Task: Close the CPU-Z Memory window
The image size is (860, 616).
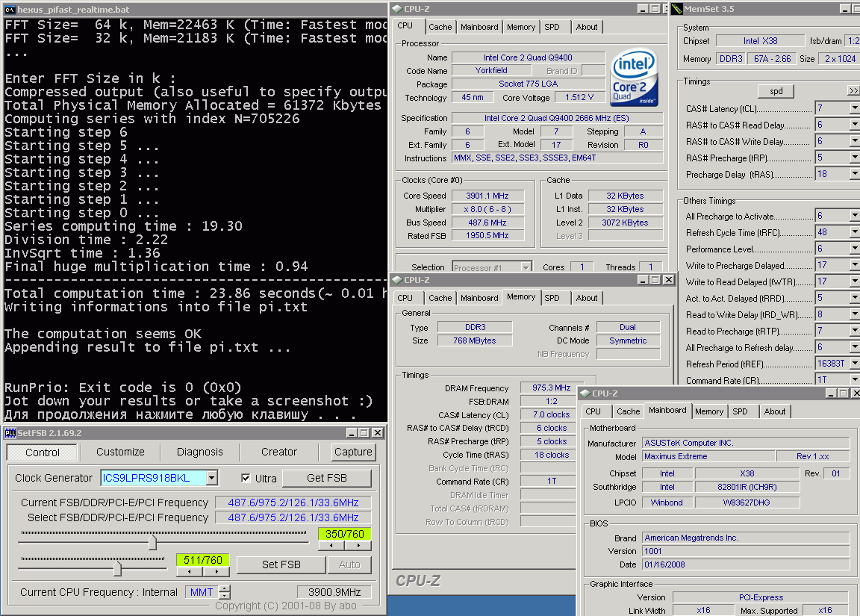Action: pos(669,280)
